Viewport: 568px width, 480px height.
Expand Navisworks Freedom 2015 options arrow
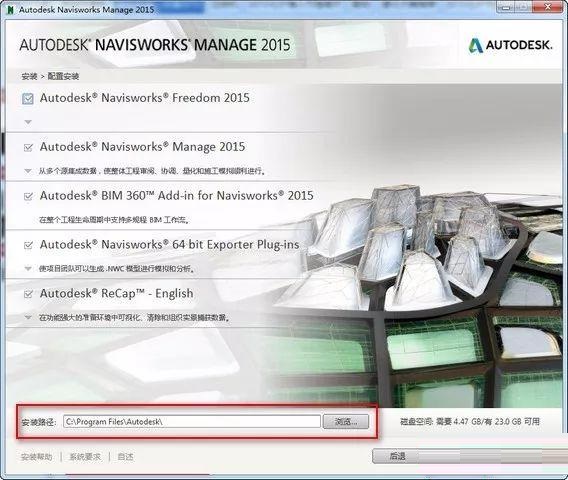[28, 122]
